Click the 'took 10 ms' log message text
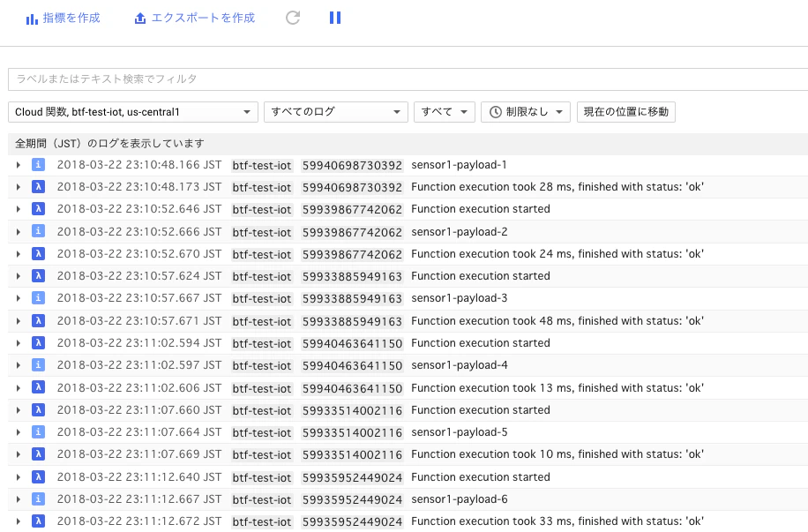This screenshot has height=532, width=808. click(x=557, y=454)
